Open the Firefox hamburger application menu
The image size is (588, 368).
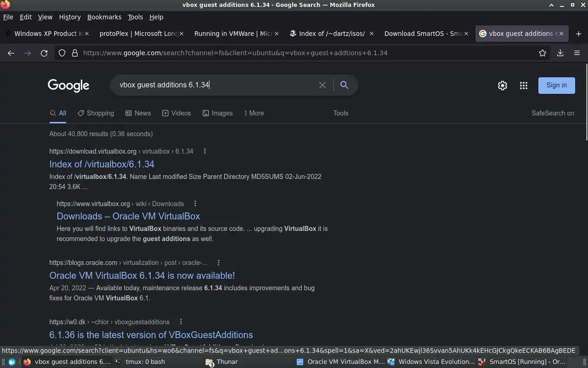[577, 53]
